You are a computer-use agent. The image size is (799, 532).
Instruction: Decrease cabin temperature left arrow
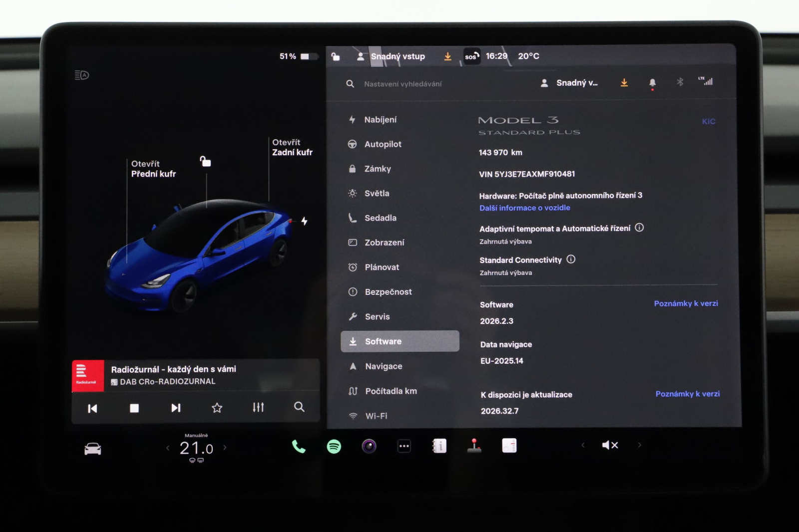pos(168,448)
